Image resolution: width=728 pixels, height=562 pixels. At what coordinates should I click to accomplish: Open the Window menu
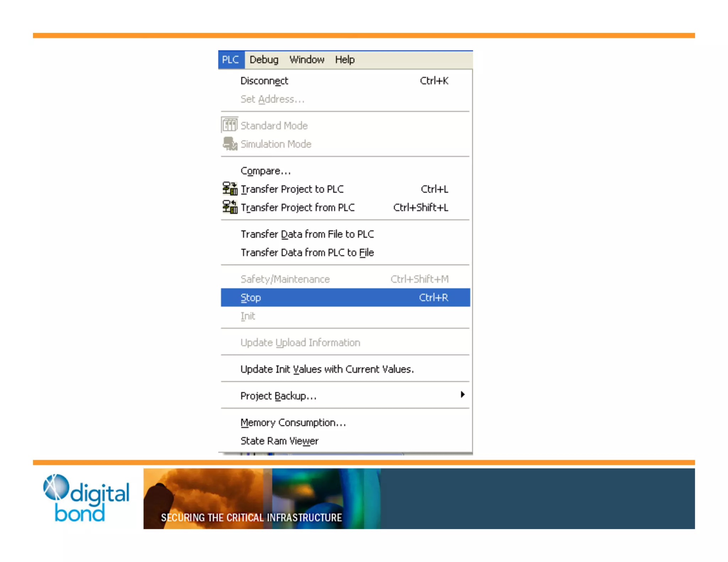coord(307,60)
